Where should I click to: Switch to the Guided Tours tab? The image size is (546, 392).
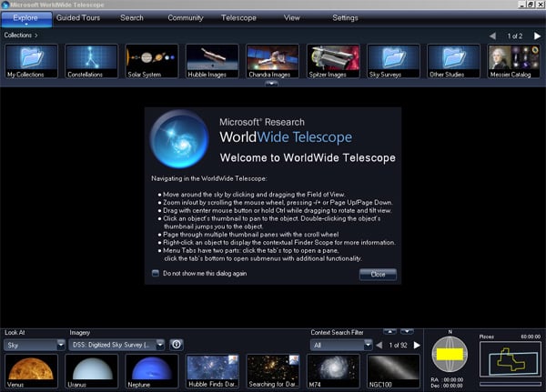click(78, 18)
